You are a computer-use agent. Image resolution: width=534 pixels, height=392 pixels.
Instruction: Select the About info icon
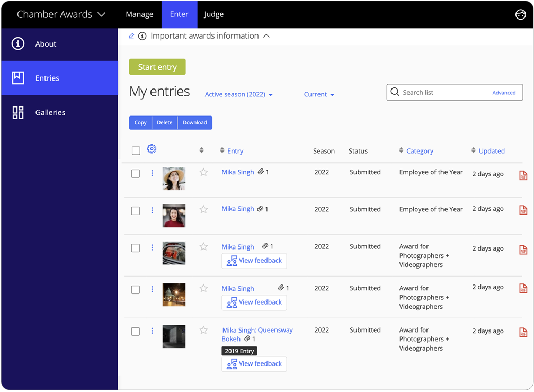coord(17,44)
